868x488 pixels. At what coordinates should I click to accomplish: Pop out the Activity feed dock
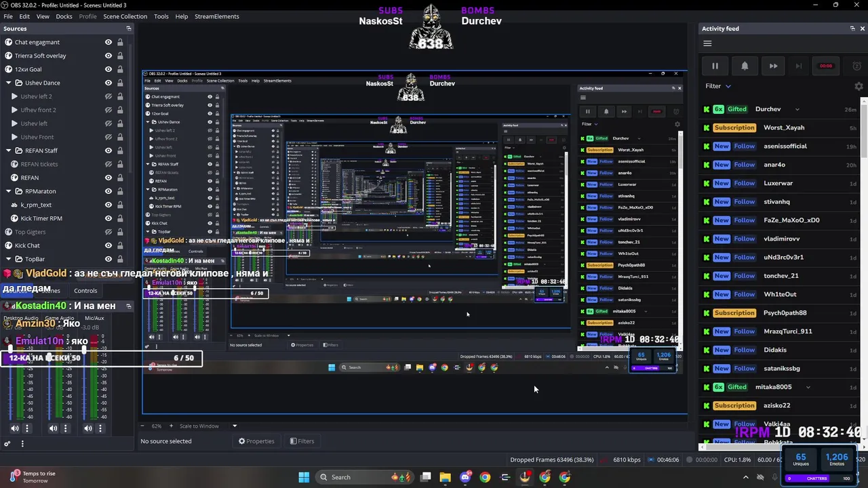852,28
